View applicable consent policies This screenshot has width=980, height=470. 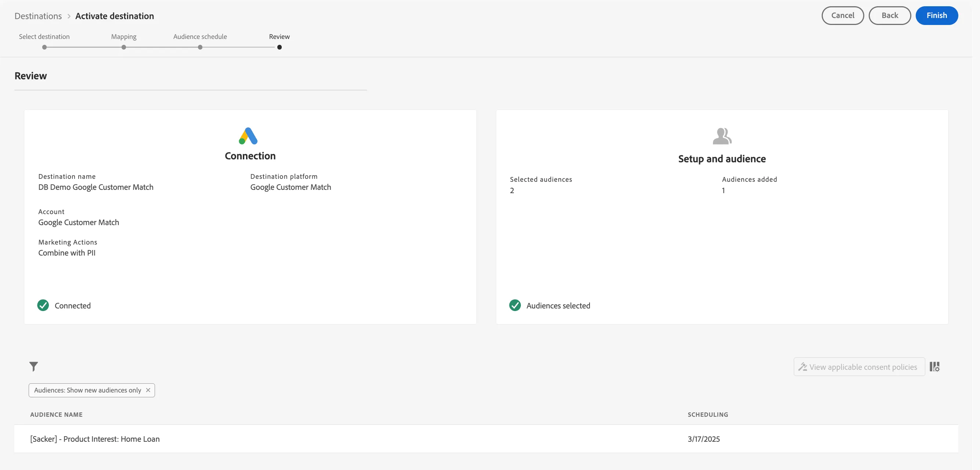point(859,366)
